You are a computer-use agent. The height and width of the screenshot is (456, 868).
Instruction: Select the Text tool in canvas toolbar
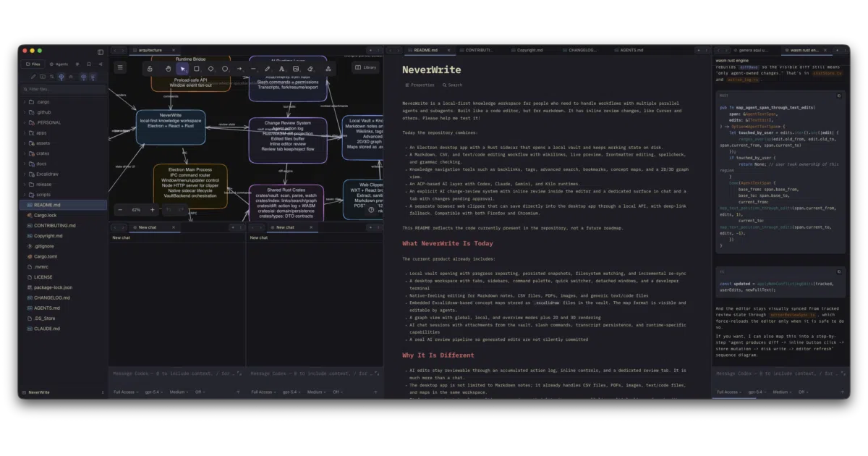tap(281, 69)
